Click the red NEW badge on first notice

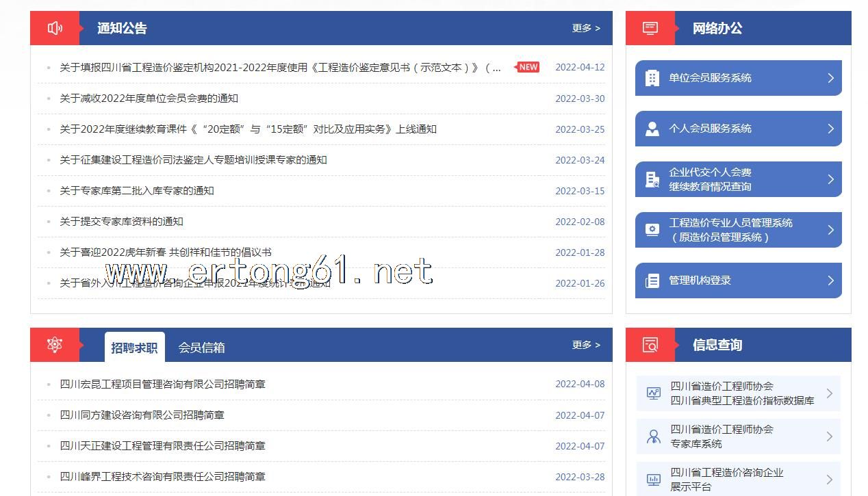pyautogui.click(x=528, y=67)
